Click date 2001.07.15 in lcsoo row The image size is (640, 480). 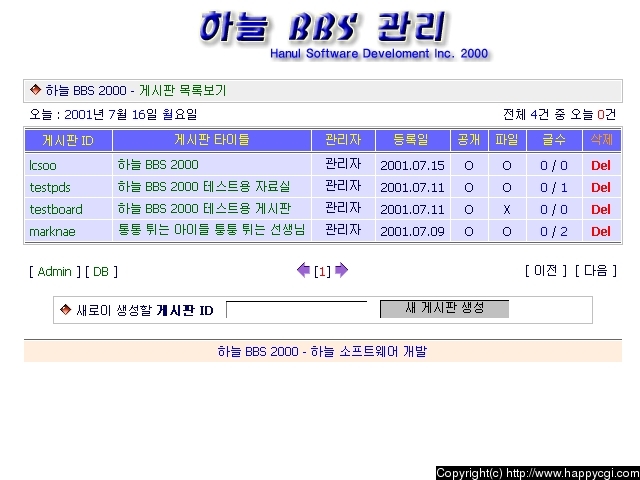coord(412,166)
